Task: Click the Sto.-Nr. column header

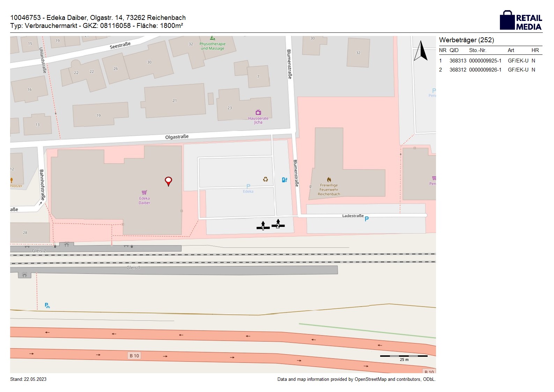Action: (x=478, y=50)
